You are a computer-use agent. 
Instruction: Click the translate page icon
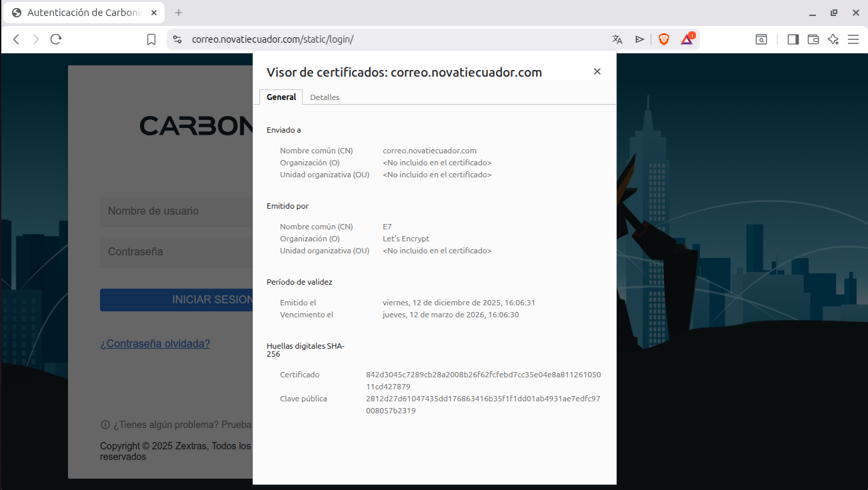click(617, 39)
